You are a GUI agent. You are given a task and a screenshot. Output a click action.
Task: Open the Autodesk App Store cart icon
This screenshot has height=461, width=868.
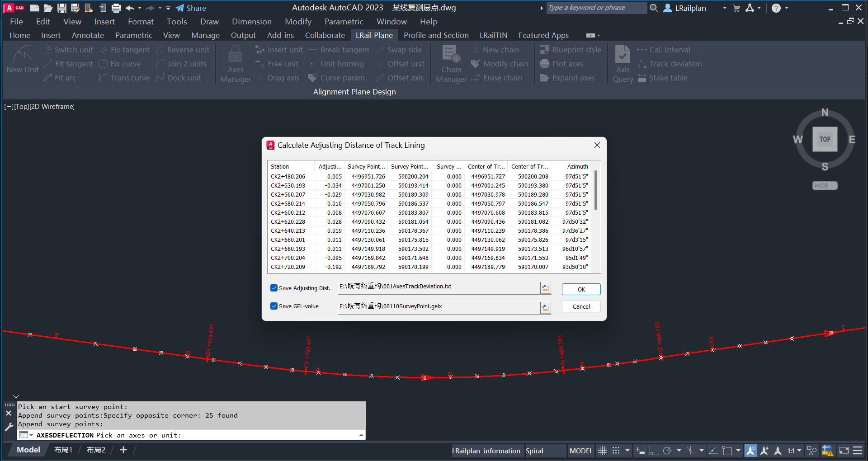736,8
